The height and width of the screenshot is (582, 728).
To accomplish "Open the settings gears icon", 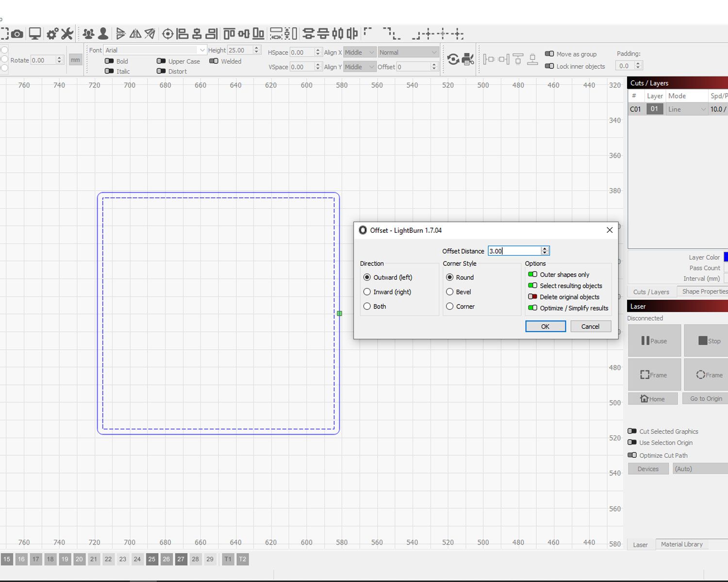I will click(x=52, y=34).
